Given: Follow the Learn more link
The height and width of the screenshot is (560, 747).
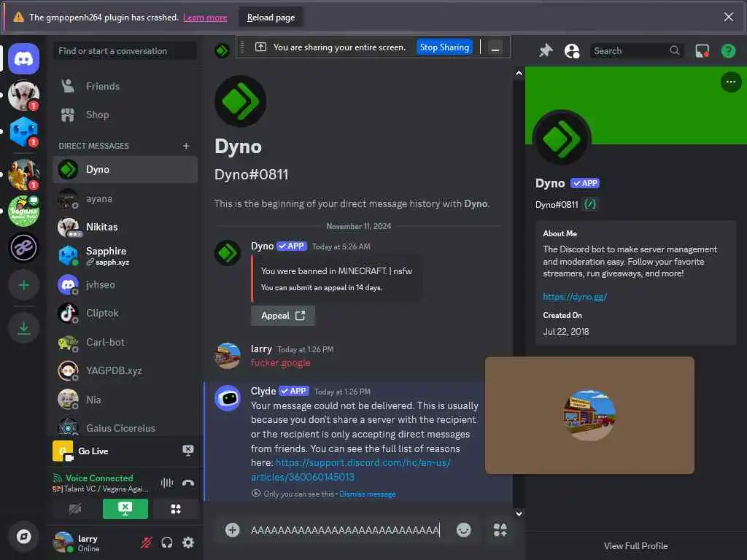Looking at the screenshot, I should pyautogui.click(x=205, y=17).
